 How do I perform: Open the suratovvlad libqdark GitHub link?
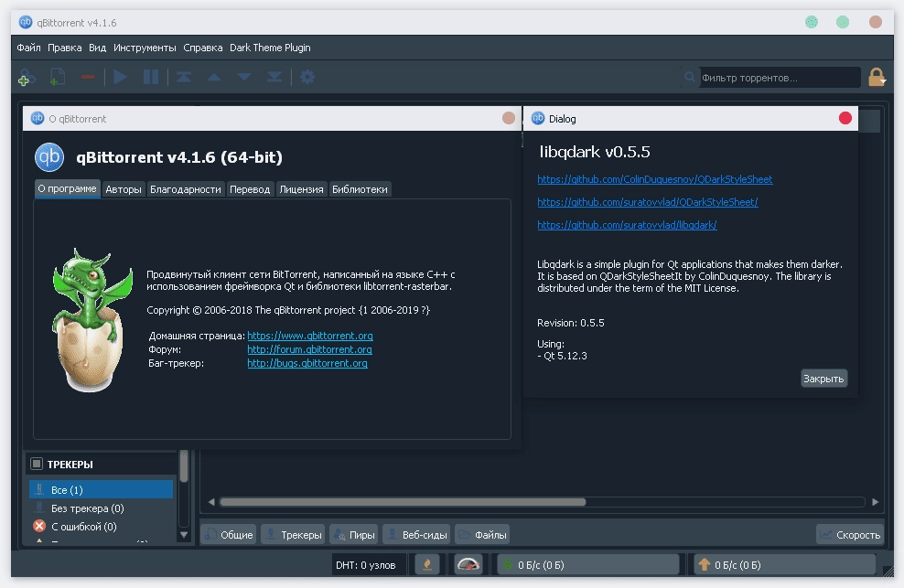[627, 225]
